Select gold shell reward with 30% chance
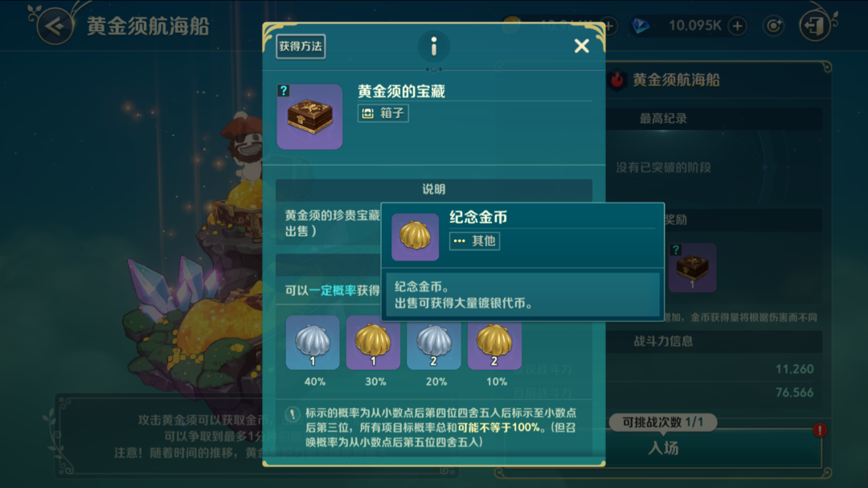Viewport: 868px width, 488px height. [373, 342]
